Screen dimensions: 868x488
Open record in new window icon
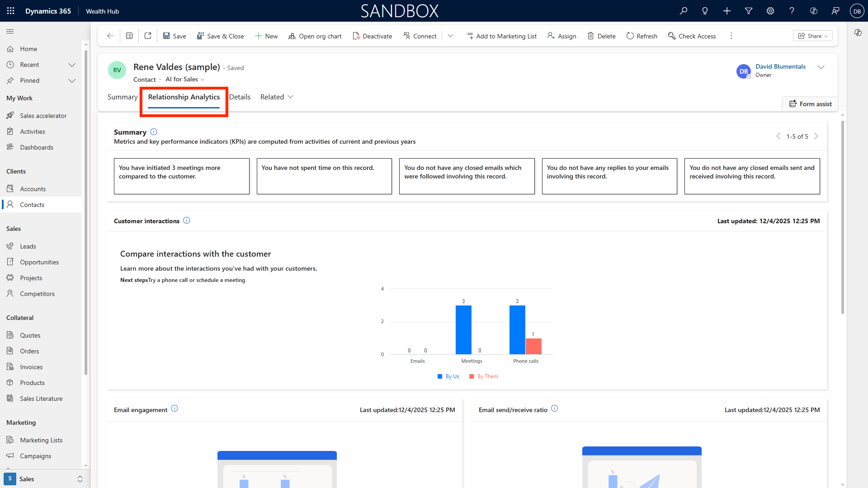[148, 36]
